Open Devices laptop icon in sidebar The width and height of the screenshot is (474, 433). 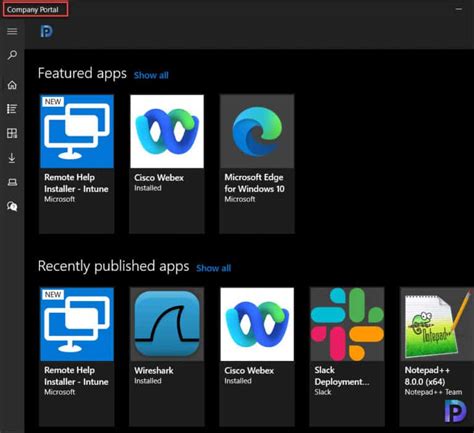pyautogui.click(x=12, y=182)
